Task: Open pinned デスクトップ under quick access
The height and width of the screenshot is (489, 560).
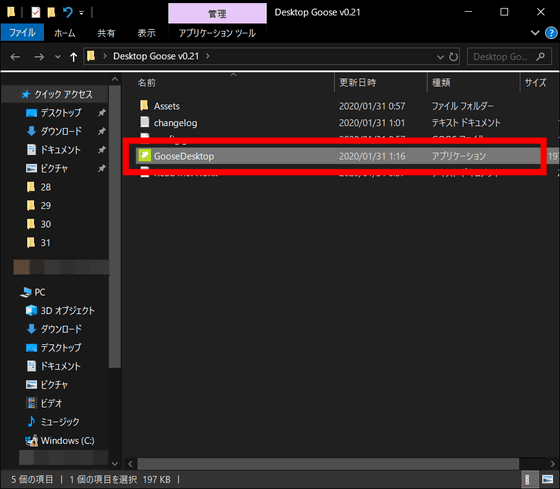Action: click(x=61, y=113)
